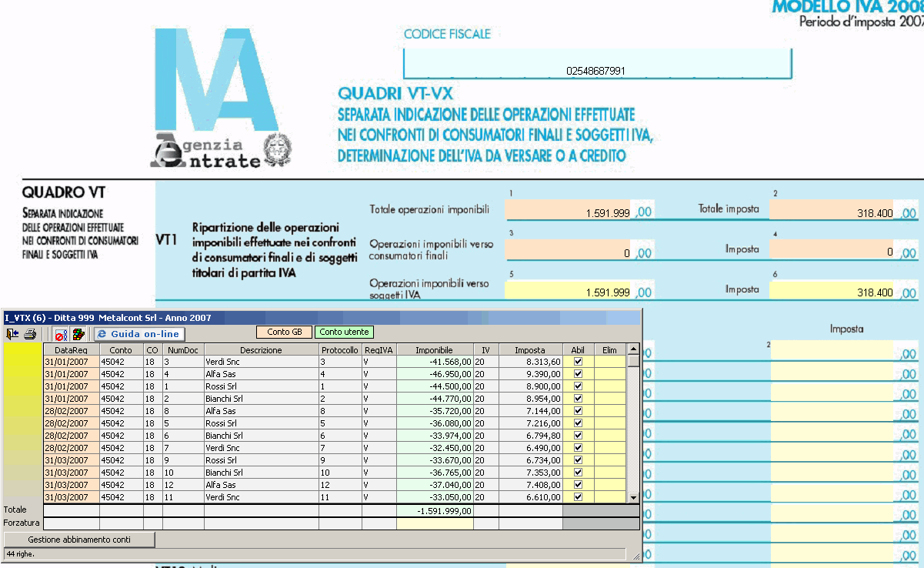Click Imponibile cell -36.765,00
Screen dimensions: 924x568
[x=435, y=473]
